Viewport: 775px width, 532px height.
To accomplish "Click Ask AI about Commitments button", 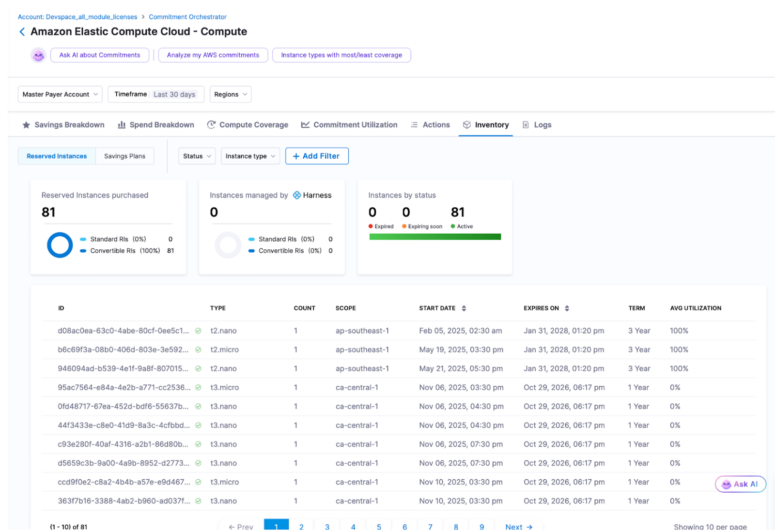I will [x=100, y=55].
